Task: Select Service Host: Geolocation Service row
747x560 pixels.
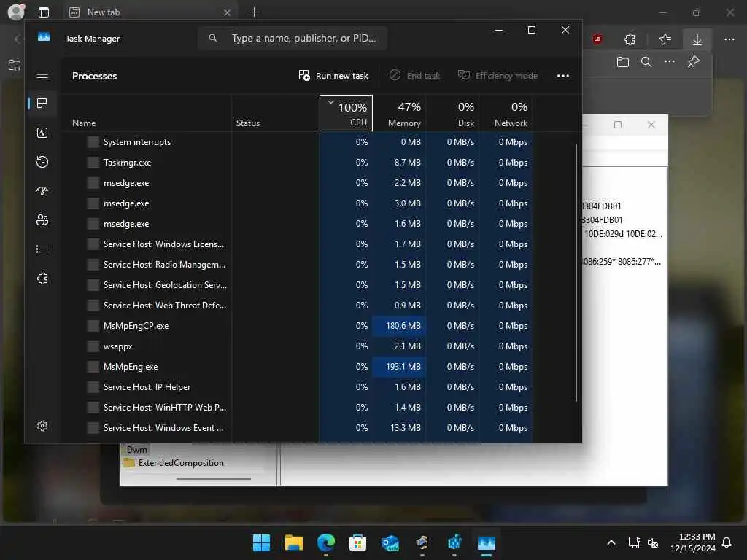Action: [298, 285]
